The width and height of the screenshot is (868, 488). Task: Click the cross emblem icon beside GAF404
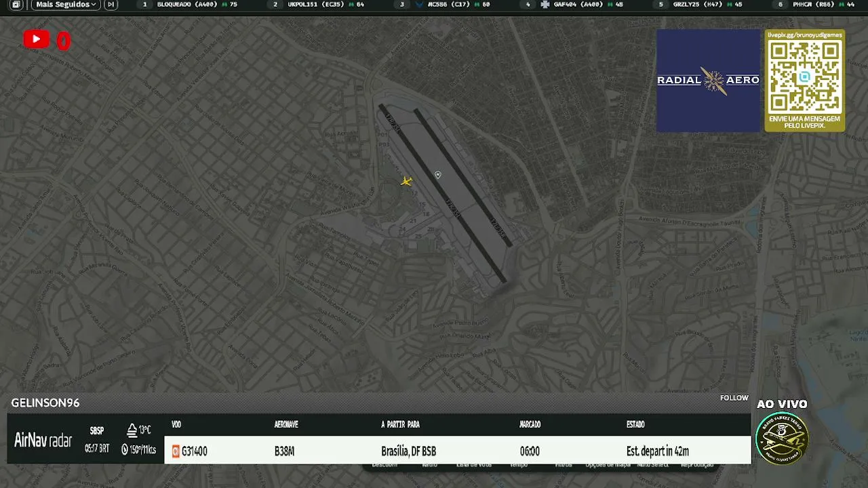[545, 5]
